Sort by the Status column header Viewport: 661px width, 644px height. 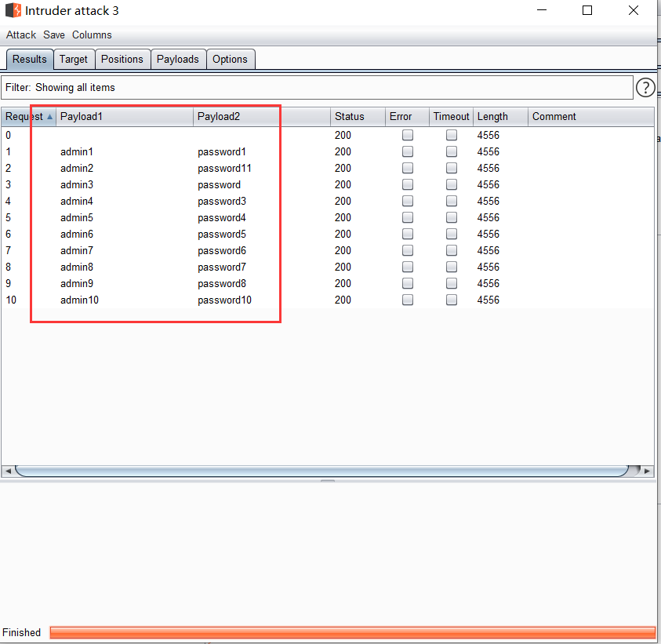(358, 116)
